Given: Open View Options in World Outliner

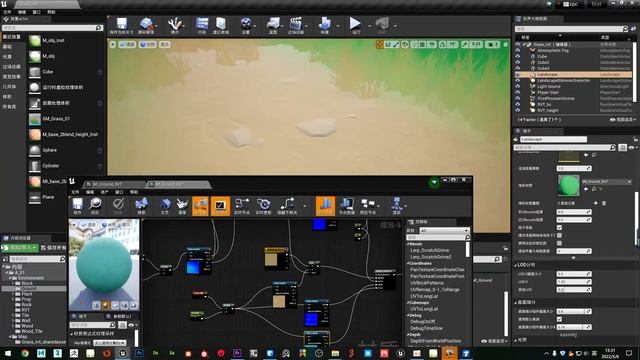Looking at the screenshot, I should [623, 120].
